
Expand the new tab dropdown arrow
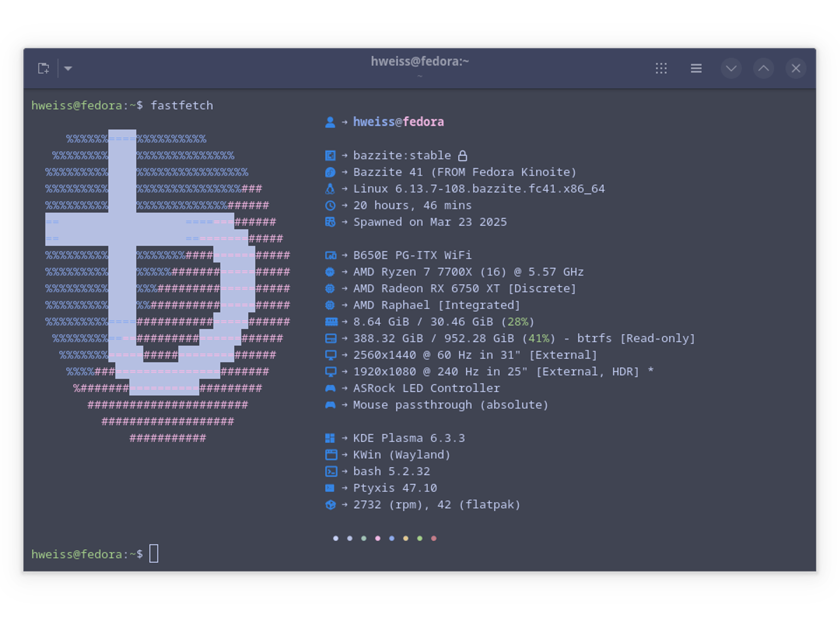click(68, 68)
